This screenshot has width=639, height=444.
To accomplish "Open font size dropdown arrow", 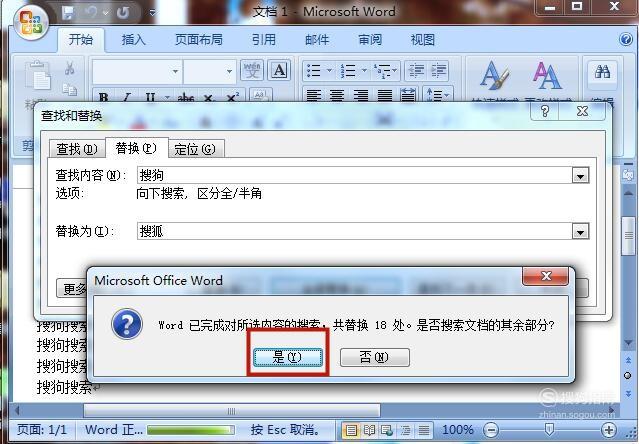I will pos(229,71).
